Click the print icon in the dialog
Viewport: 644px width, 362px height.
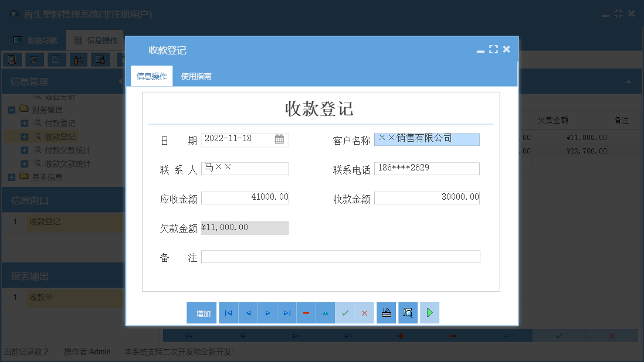(385, 312)
